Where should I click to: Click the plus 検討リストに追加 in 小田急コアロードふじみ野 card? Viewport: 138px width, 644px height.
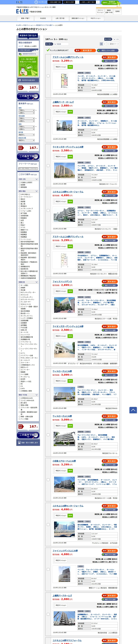tap(110, 465)
